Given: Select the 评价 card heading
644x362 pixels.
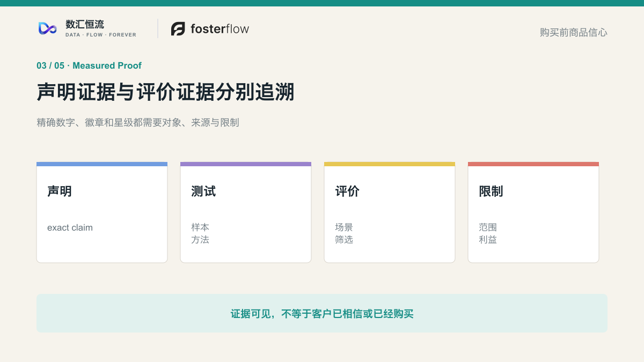Looking at the screenshot, I should (347, 191).
